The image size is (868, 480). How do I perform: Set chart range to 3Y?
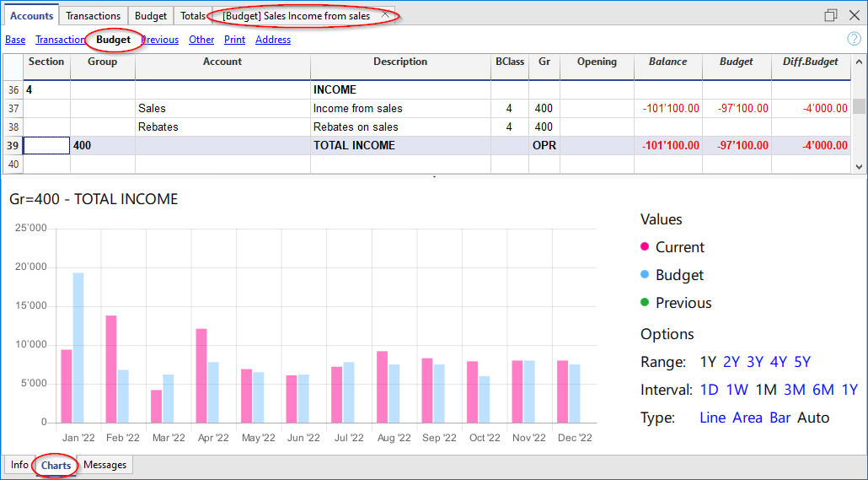[755, 362]
